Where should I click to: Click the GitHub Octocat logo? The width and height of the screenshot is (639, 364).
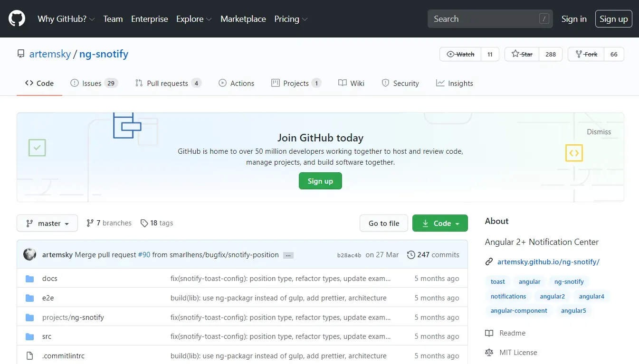tap(17, 19)
